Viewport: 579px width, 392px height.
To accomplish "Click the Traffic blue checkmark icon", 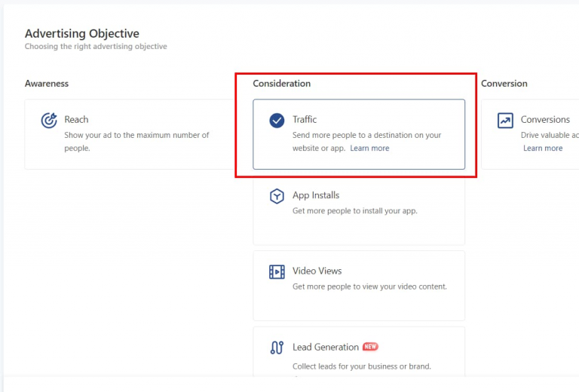I will tap(277, 121).
